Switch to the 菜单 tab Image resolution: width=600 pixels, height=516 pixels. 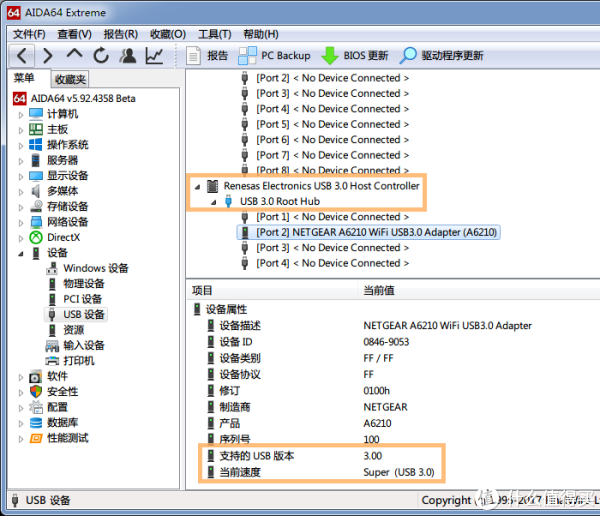coord(24,78)
